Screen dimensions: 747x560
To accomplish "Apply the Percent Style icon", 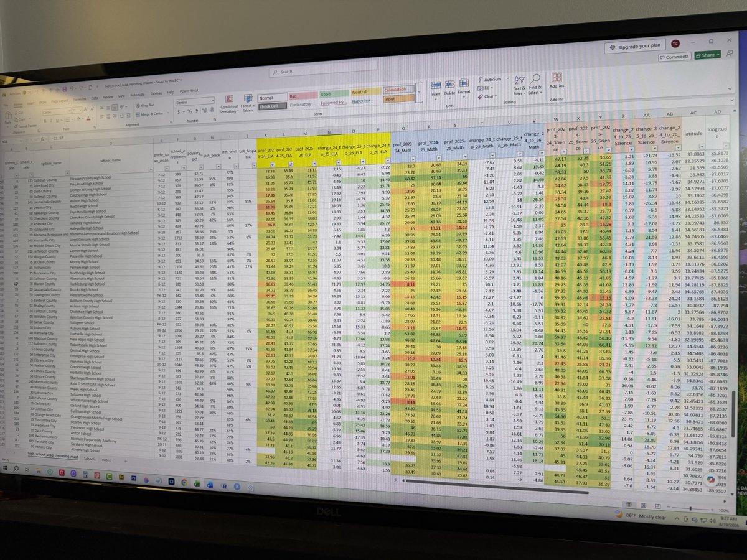I will 189,111.
